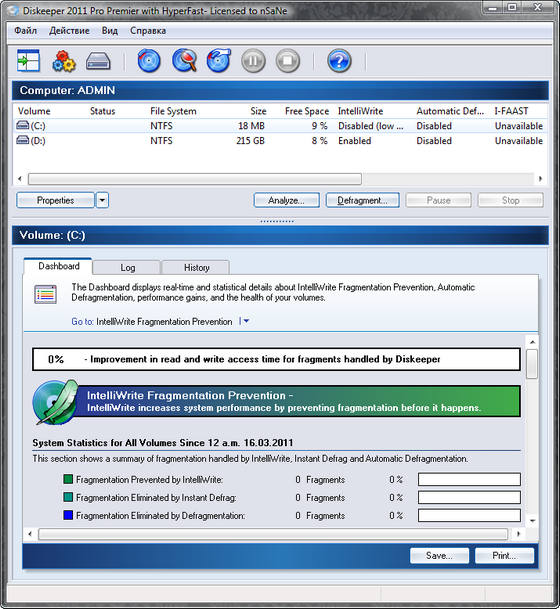Click the analyze volume magnifier icon

[x=184, y=61]
